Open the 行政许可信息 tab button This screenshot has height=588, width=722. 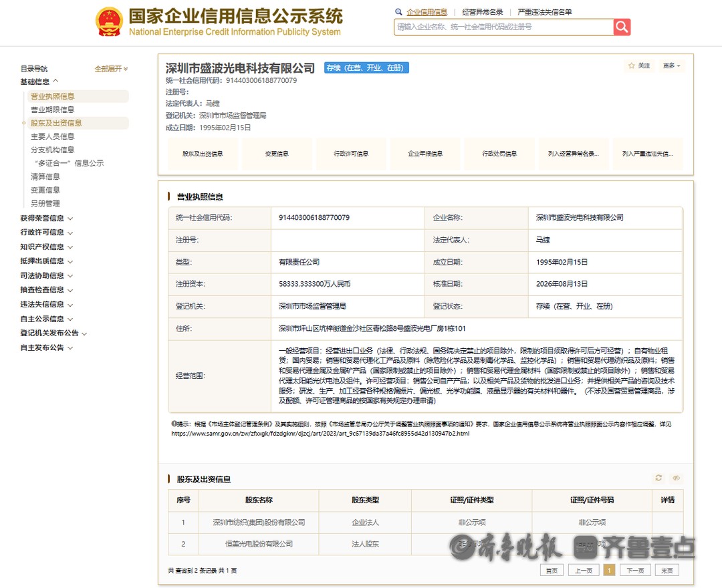[x=351, y=154]
